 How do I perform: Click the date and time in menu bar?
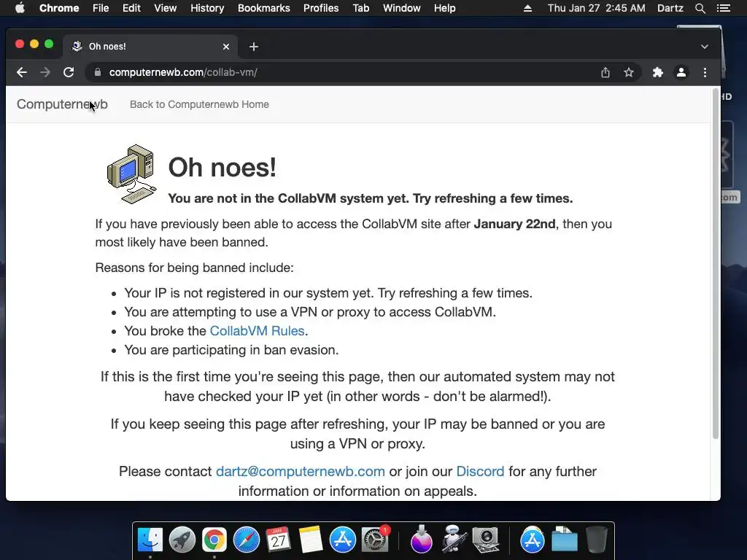click(597, 8)
